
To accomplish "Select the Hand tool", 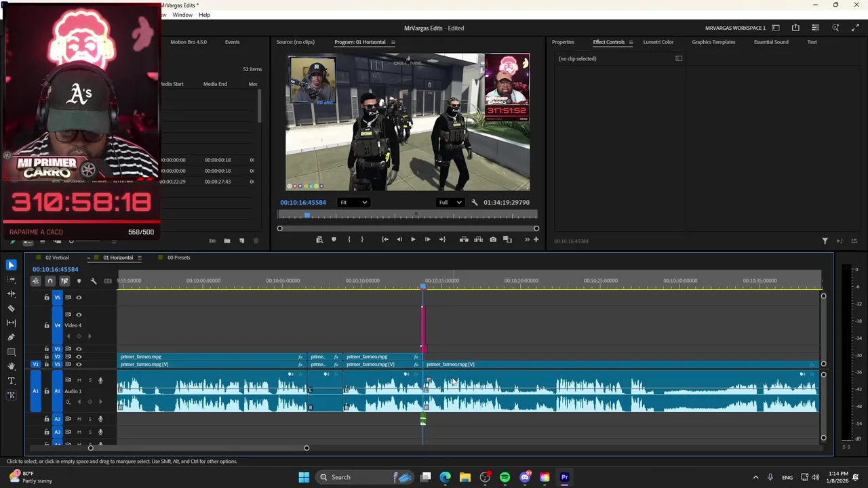I will [x=11, y=366].
